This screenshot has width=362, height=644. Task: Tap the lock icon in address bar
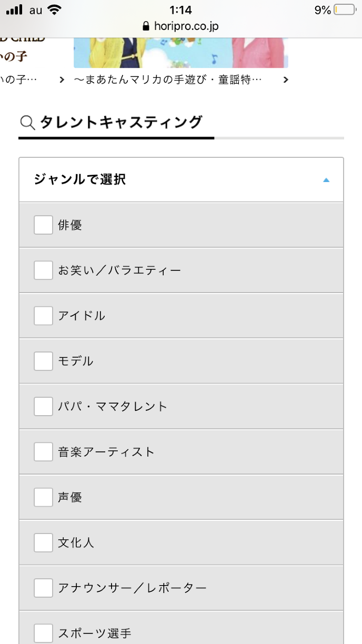146,26
